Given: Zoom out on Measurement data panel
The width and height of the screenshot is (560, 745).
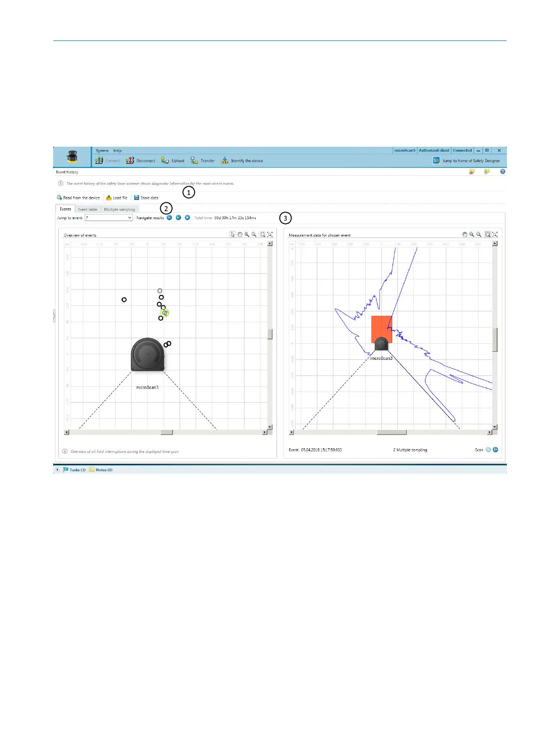Looking at the screenshot, I should (x=479, y=234).
